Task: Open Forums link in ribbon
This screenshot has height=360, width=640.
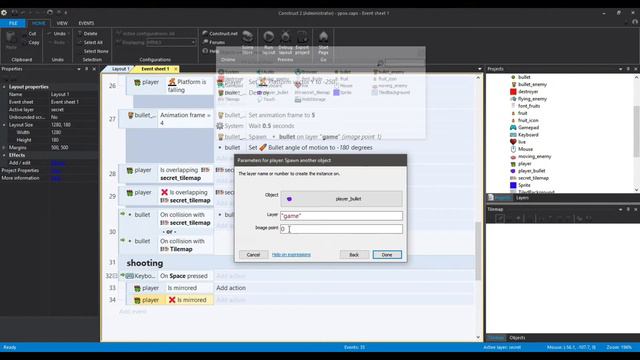Action: pos(214,42)
